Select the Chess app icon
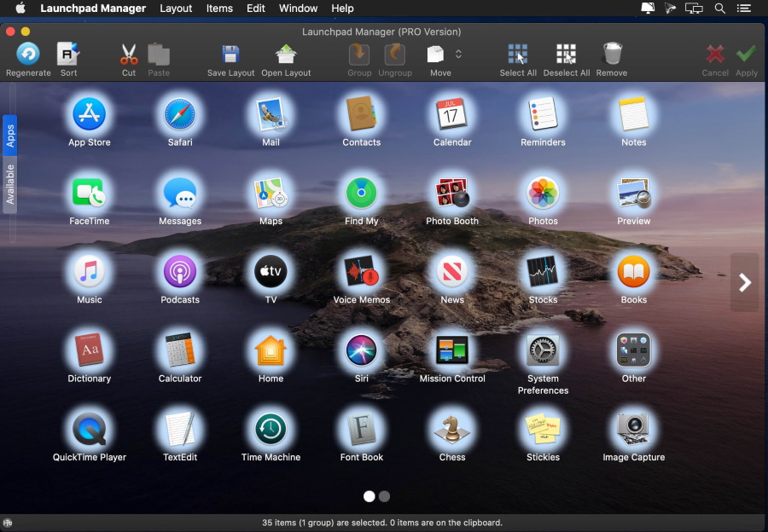Viewport: 768px width, 532px height. [x=452, y=429]
